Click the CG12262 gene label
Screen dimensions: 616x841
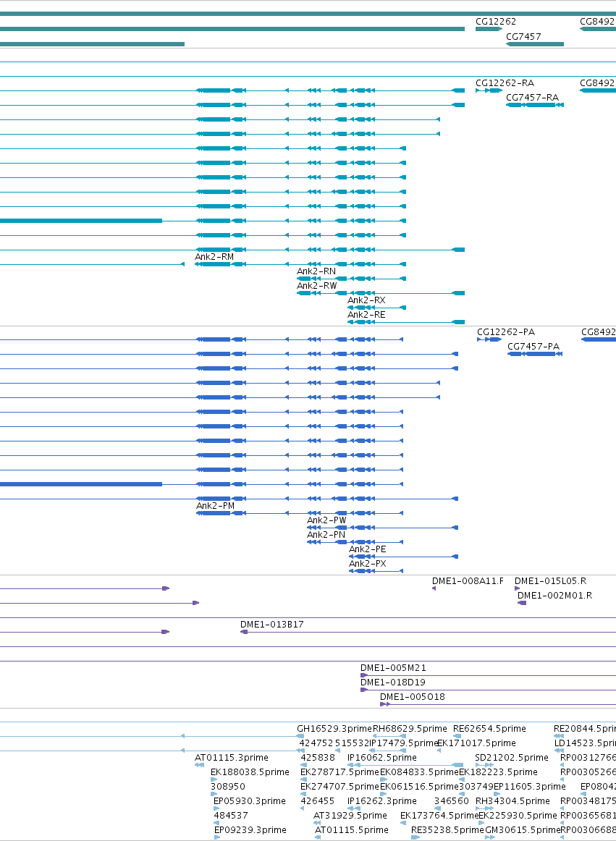pyautogui.click(x=496, y=22)
